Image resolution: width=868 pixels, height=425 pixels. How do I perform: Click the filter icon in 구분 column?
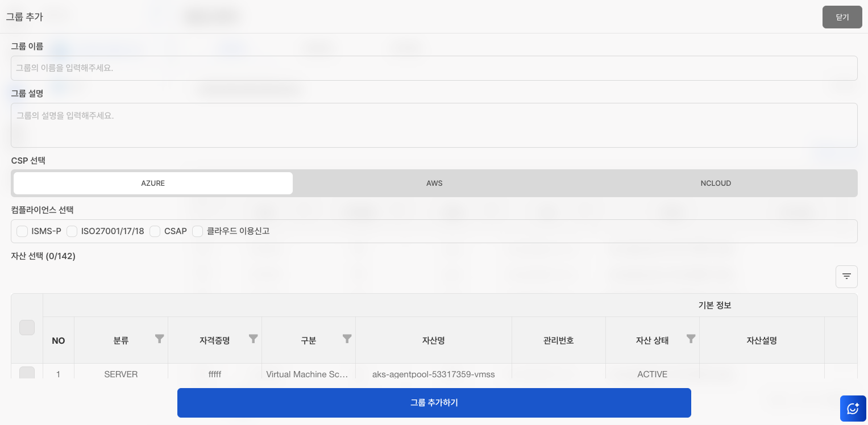347,339
